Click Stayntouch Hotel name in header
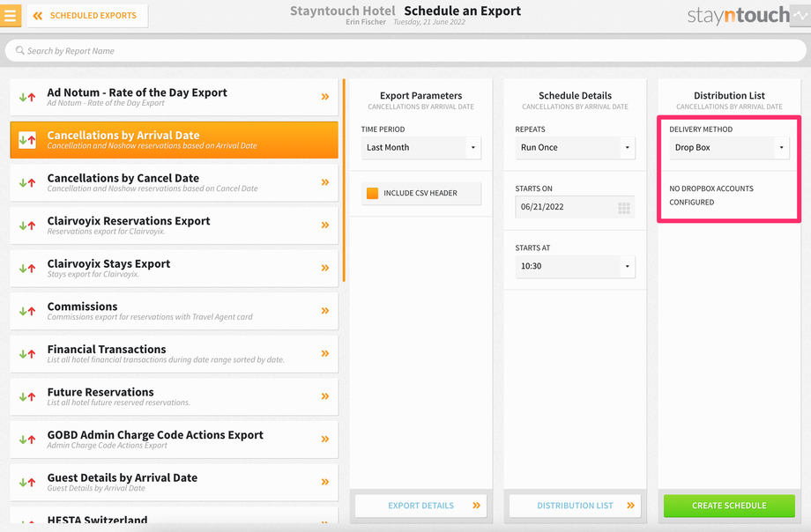811x532 pixels. tap(342, 11)
